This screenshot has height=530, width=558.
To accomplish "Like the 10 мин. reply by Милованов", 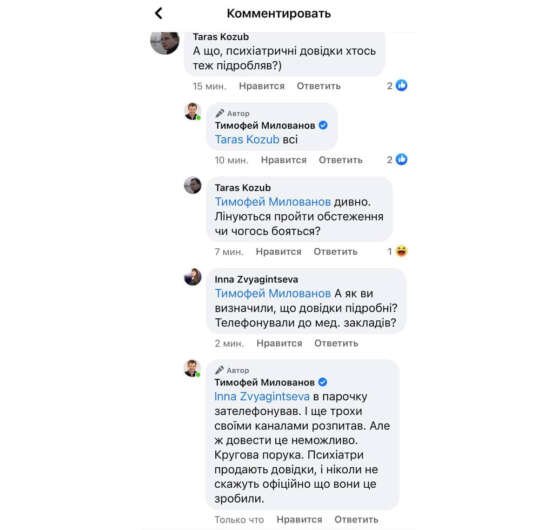I will point(284,160).
